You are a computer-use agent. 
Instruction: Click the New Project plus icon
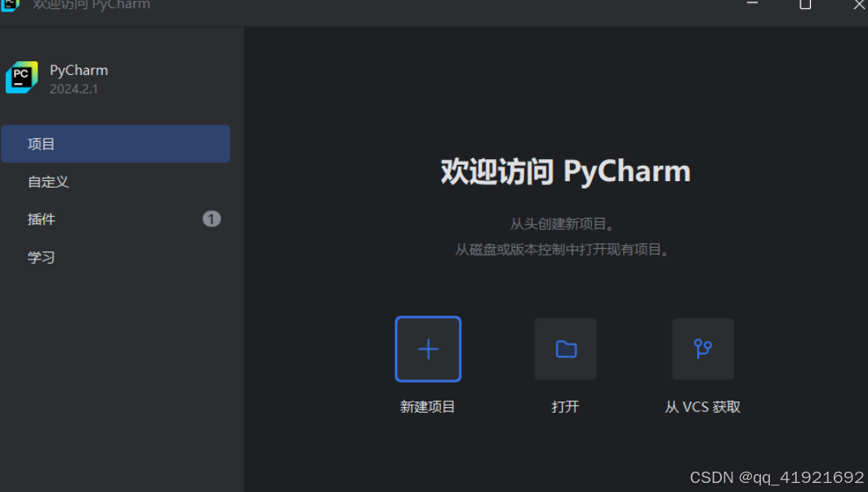[428, 349]
